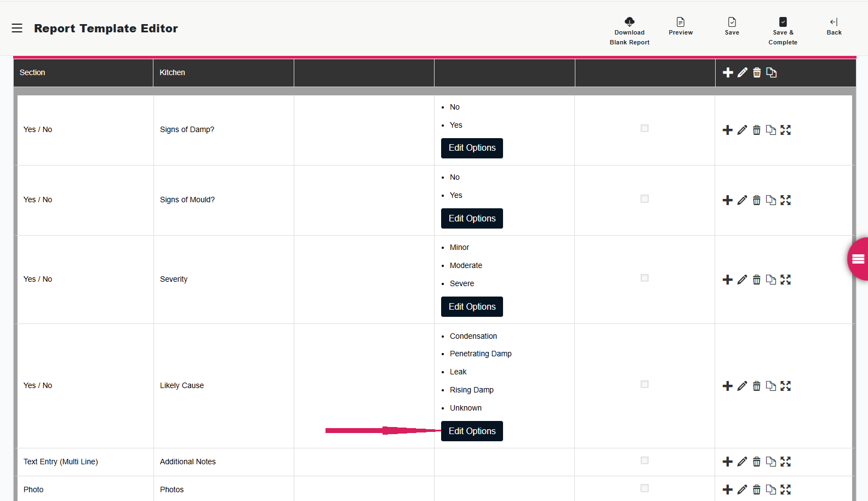868x501 pixels.
Task: Tick the checkbox for Signs of Damp?
Action: tap(644, 128)
